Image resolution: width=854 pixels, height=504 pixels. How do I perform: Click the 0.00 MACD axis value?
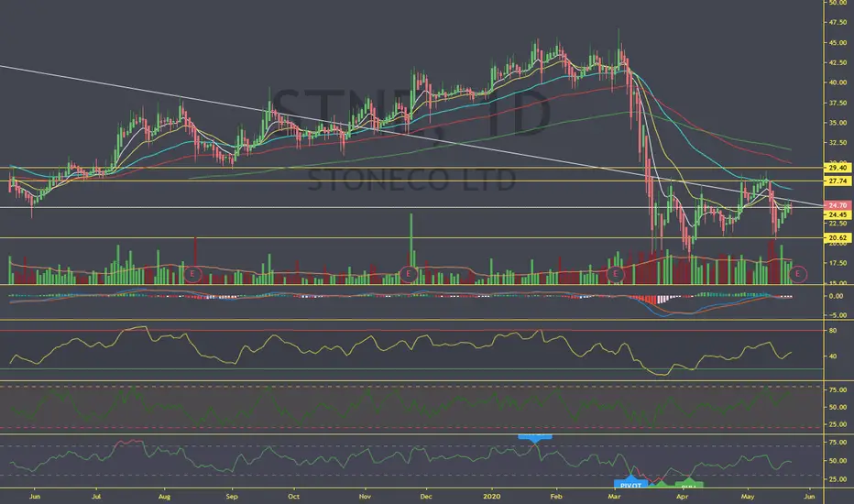click(836, 296)
